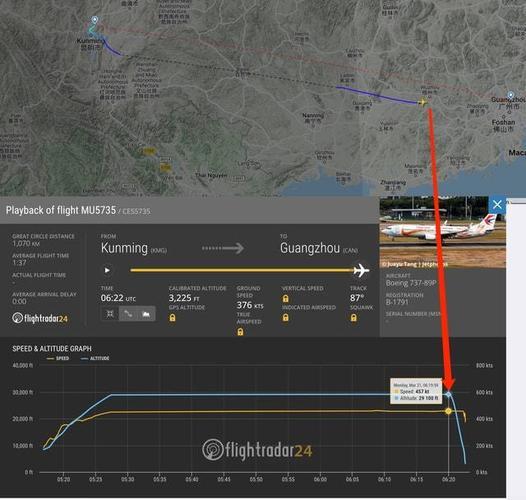Image resolution: width=526 pixels, height=500 pixels.
Task: Click the 'SPEED & ALTITUDE GRAPH' heading
Action: point(52,349)
